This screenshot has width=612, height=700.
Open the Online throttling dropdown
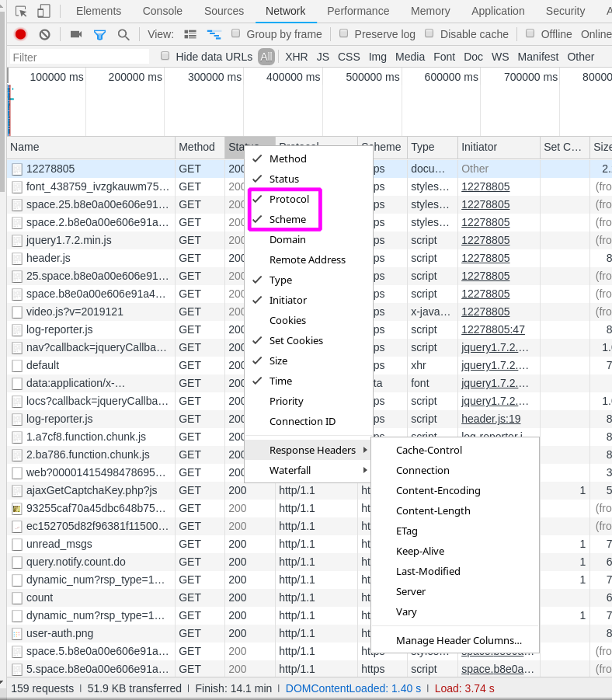click(x=596, y=34)
